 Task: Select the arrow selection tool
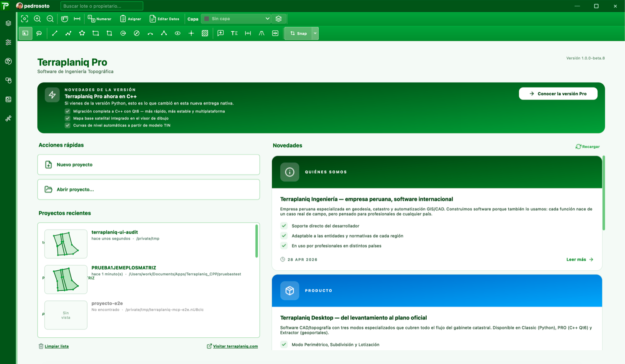pyautogui.click(x=25, y=33)
